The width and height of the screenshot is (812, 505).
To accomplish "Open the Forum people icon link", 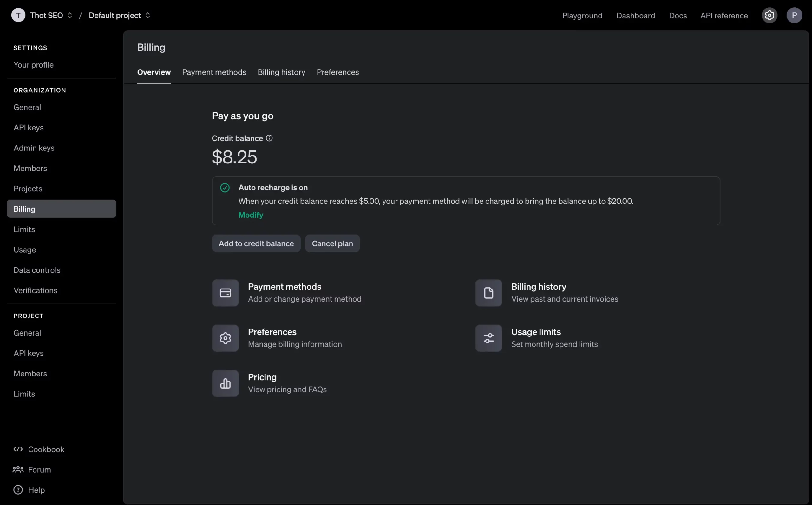I will coord(18,469).
